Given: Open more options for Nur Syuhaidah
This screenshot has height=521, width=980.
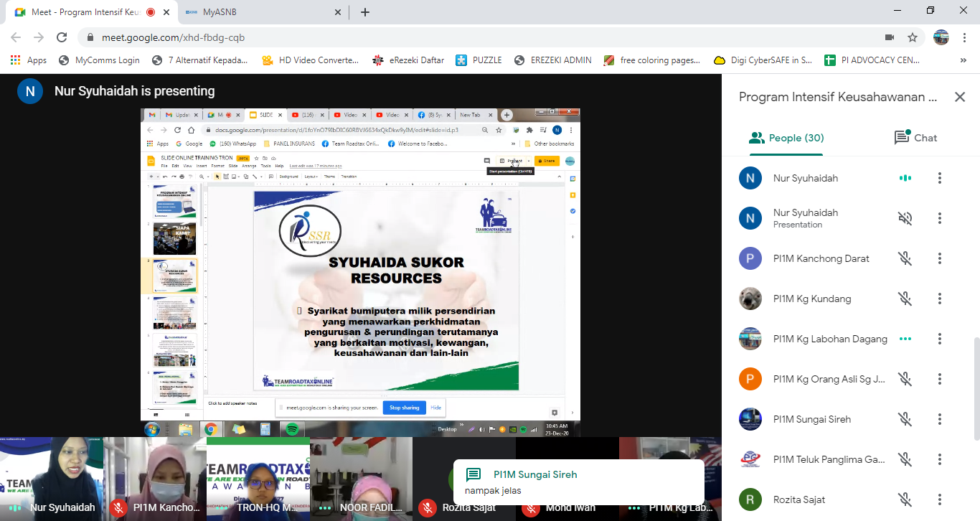Looking at the screenshot, I should 940,178.
